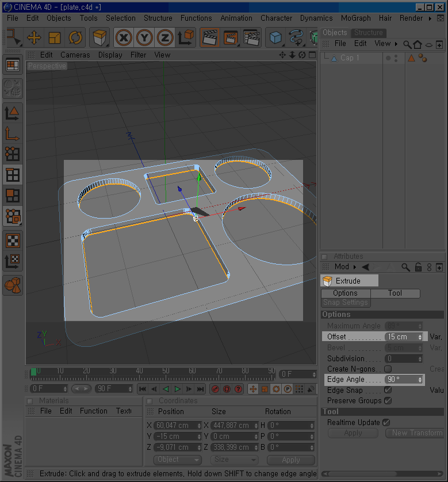Toggle viewport maximize icon

312,55
